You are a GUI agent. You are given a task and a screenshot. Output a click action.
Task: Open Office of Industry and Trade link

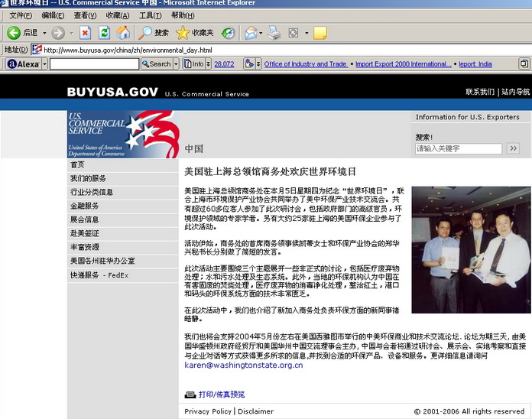(x=306, y=63)
